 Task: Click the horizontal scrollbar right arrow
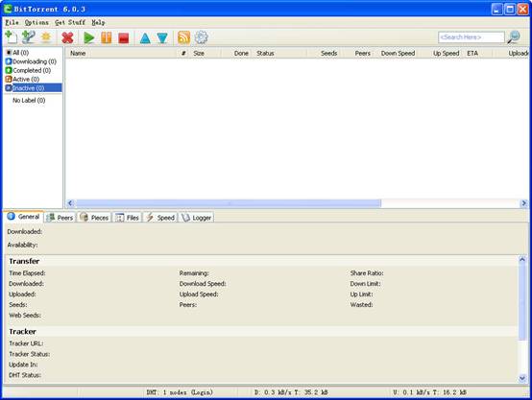click(524, 203)
